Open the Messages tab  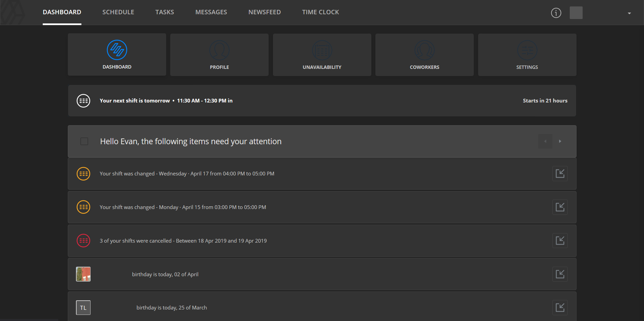tap(211, 12)
